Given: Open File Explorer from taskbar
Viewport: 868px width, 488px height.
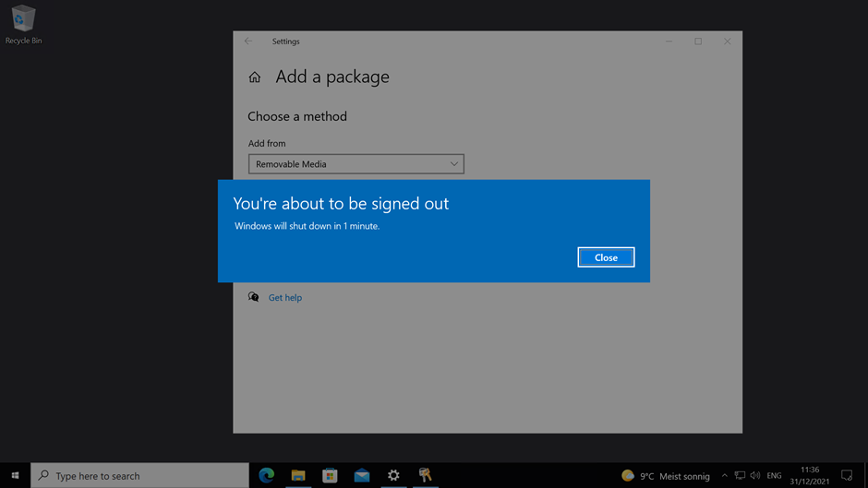Looking at the screenshot, I should [298, 475].
